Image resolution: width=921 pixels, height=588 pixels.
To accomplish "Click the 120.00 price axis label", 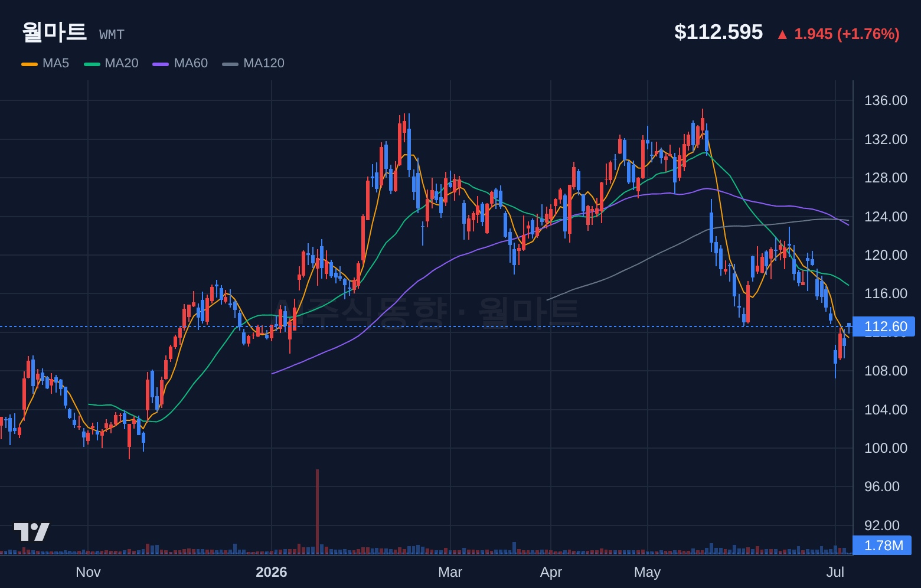I will [886, 255].
